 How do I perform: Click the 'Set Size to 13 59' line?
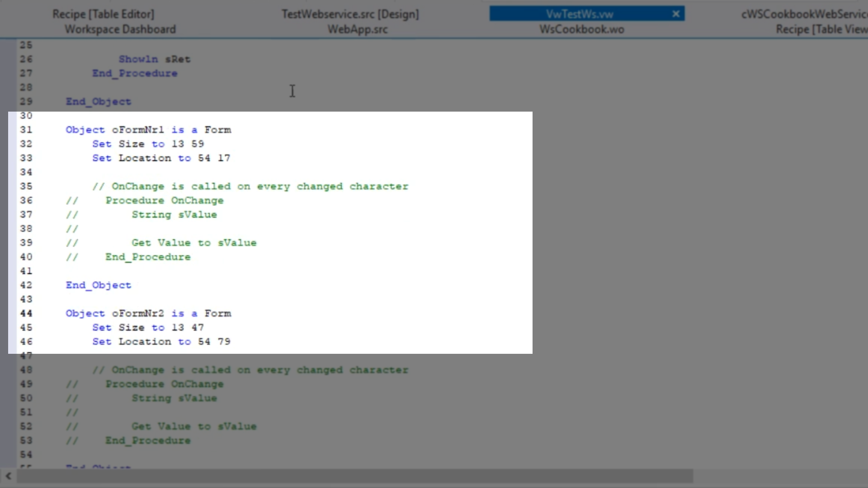tap(148, 144)
